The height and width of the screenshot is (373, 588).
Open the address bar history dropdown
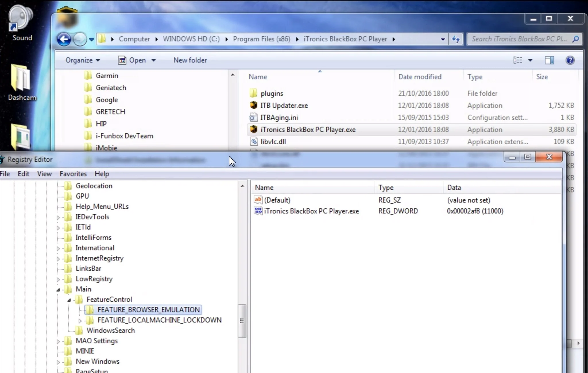point(443,39)
